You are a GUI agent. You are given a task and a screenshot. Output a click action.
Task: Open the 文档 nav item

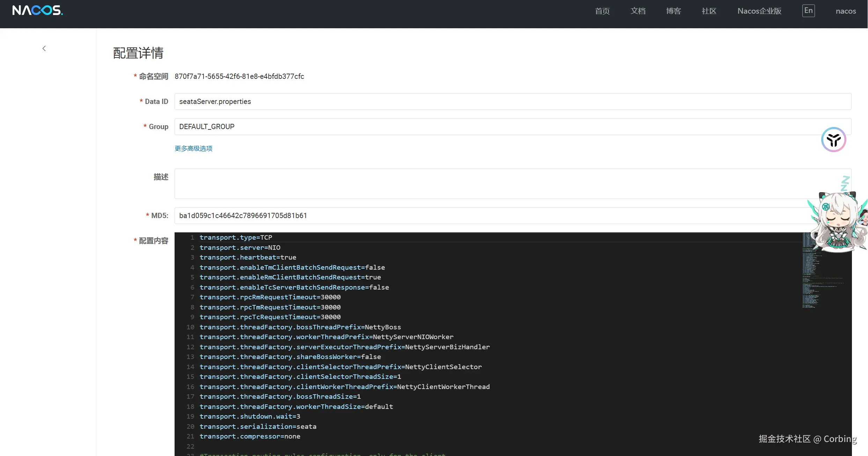click(x=638, y=11)
